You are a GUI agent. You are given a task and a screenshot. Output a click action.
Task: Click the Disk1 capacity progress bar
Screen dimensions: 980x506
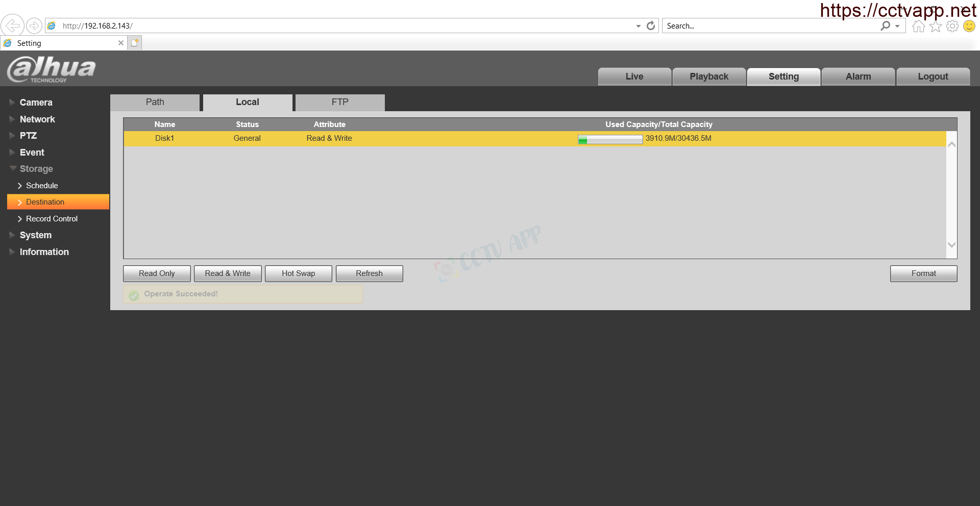click(x=610, y=139)
